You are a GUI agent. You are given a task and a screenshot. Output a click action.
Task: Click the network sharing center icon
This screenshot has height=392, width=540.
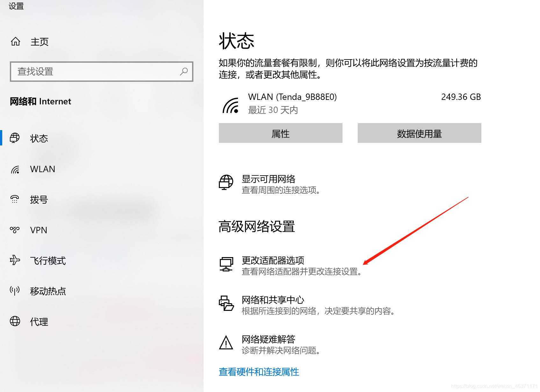[x=226, y=303]
